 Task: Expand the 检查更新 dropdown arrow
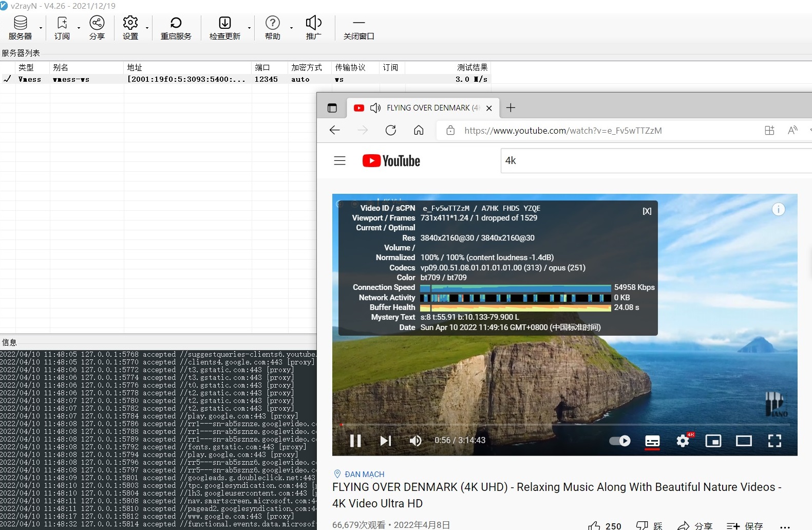249,28
